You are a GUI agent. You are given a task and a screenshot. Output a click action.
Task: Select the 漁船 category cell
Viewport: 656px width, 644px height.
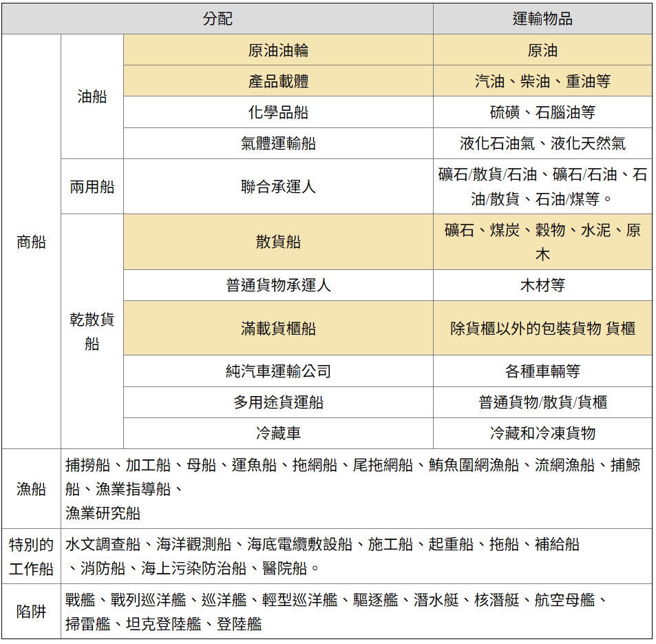click(x=32, y=488)
